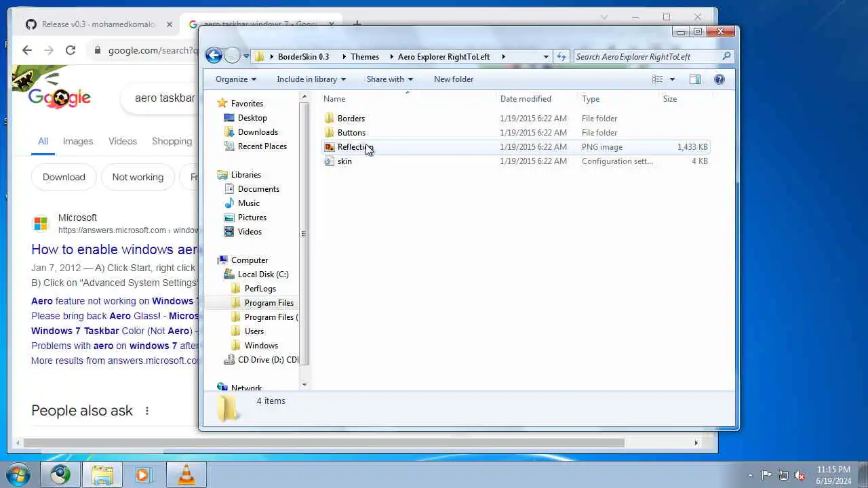Open Explorer help question mark icon
The width and height of the screenshot is (868, 488).
pyautogui.click(x=719, y=79)
